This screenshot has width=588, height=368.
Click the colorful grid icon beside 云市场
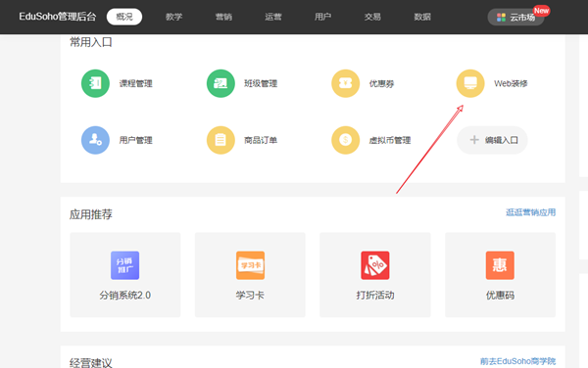501,18
